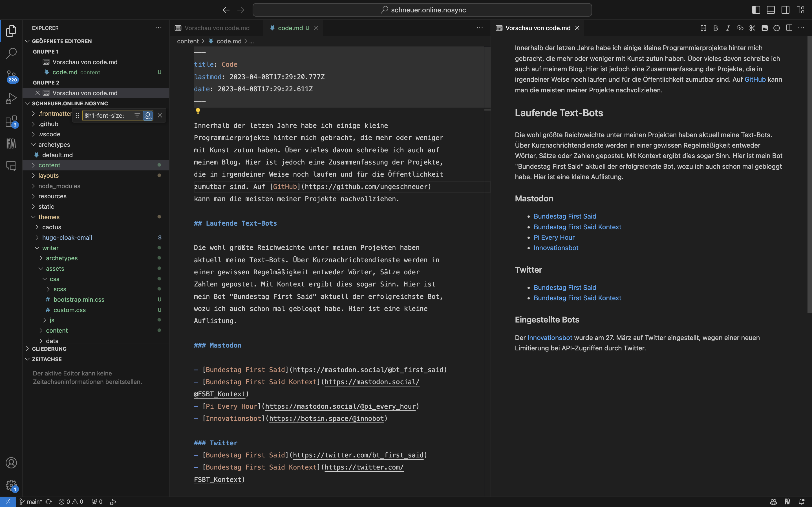Insert a heading via the preview toolbar
The width and height of the screenshot is (812, 507).
tap(703, 28)
